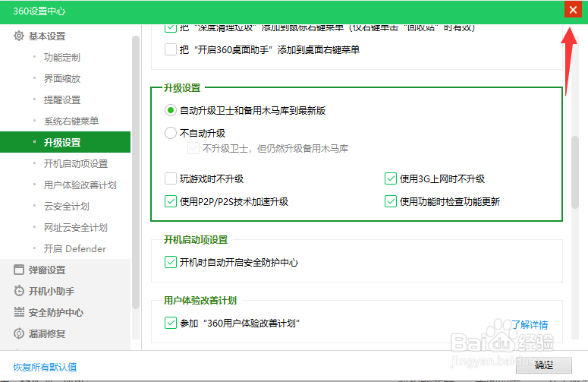Click the 开机启动项设置 section heading

pos(196,240)
